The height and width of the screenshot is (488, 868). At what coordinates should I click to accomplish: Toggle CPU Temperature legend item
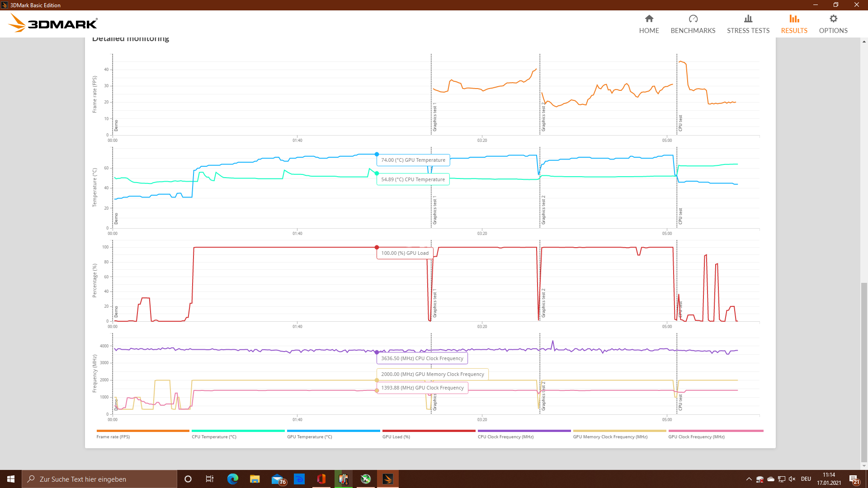[238, 434]
